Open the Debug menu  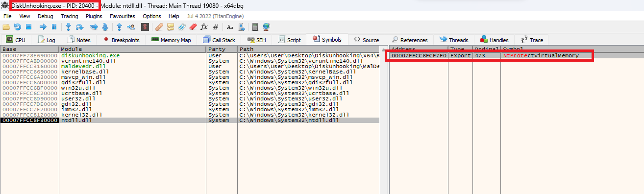pos(46,16)
